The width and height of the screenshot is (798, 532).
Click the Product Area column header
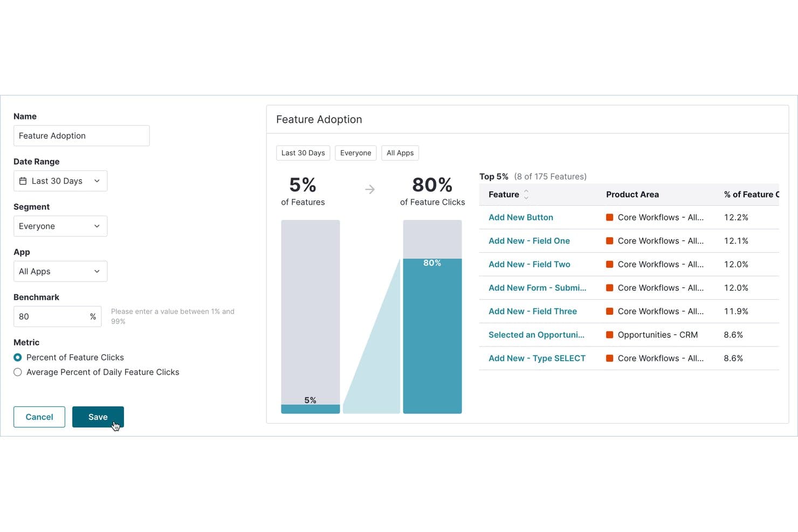[632, 195]
